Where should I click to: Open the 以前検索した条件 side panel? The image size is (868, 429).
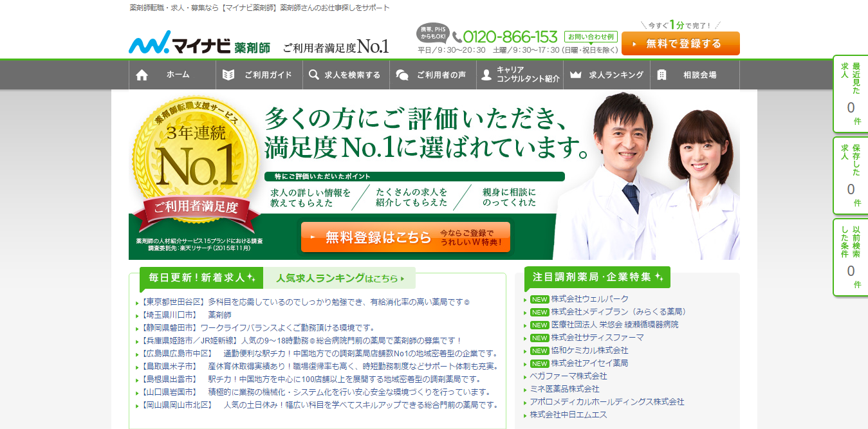[850, 257]
